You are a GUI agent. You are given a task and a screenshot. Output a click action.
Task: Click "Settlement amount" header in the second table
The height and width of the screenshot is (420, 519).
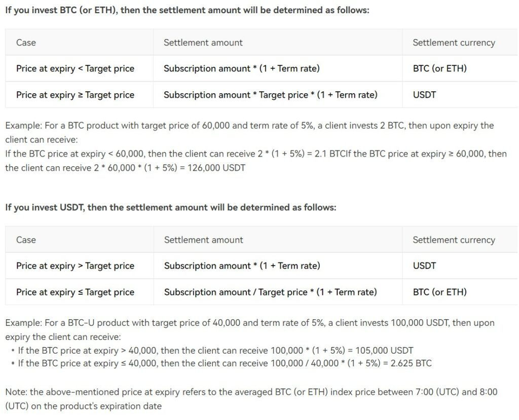(x=203, y=240)
